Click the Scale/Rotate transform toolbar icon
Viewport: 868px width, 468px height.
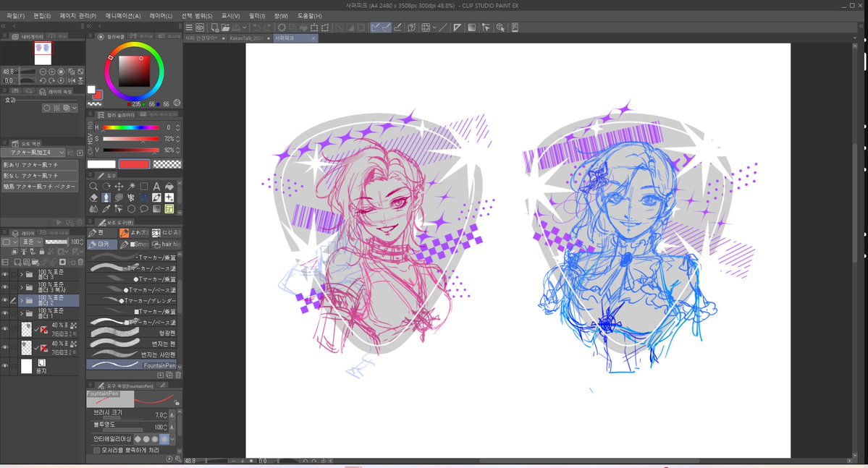tap(314, 27)
